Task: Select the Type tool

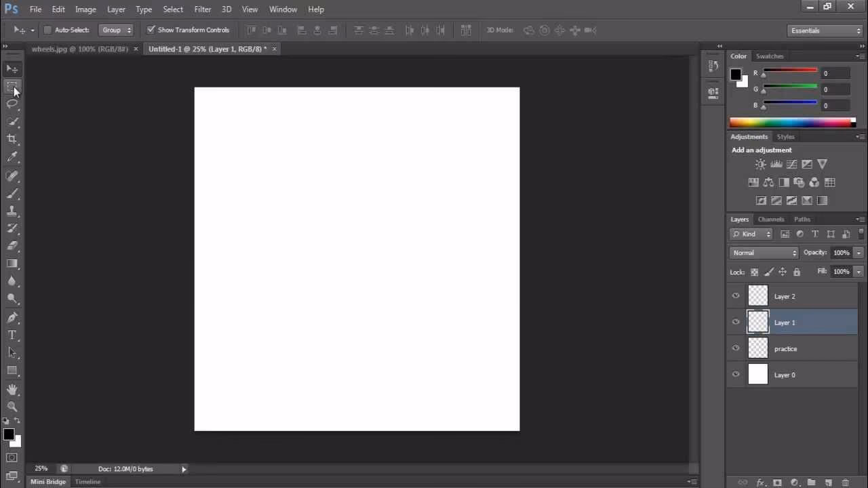Action: coord(12,334)
